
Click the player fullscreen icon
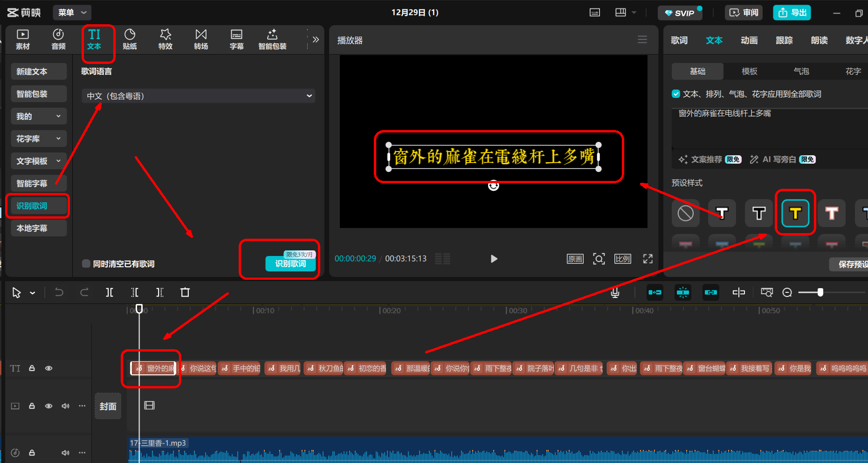(x=648, y=259)
